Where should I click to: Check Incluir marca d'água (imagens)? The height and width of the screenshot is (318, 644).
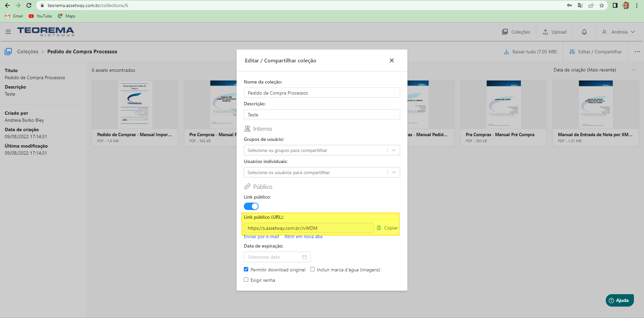[x=313, y=269]
